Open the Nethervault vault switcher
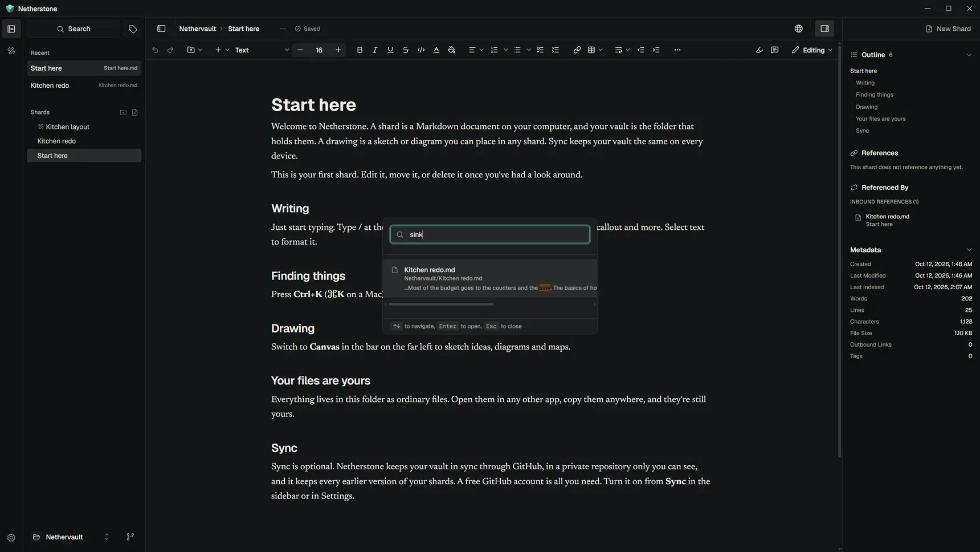This screenshot has width=980, height=552. (71, 537)
